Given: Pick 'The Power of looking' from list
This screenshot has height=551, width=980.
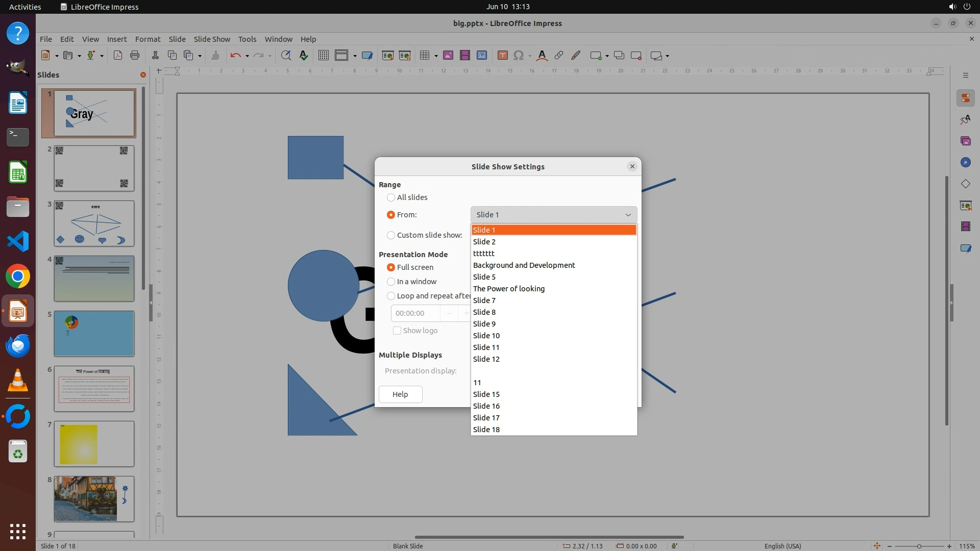Looking at the screenshot, I should click(508, 289).
